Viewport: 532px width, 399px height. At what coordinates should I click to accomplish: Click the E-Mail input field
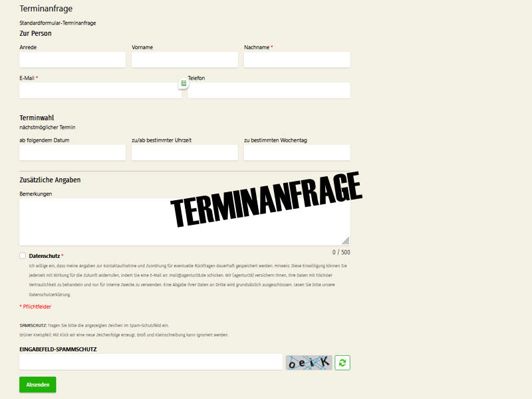[x=98, y=91]
